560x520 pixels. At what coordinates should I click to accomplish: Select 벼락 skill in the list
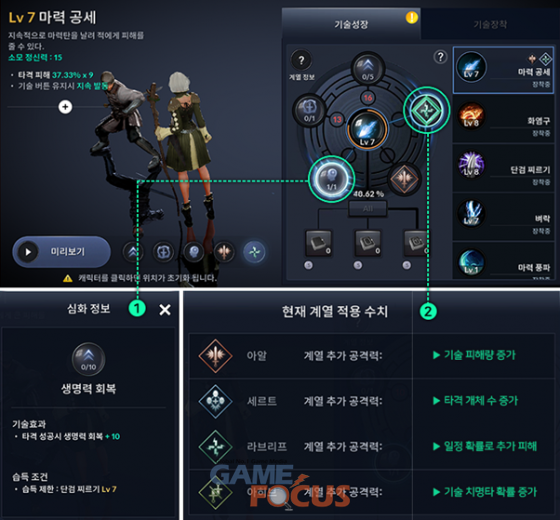tap(504, 216)
